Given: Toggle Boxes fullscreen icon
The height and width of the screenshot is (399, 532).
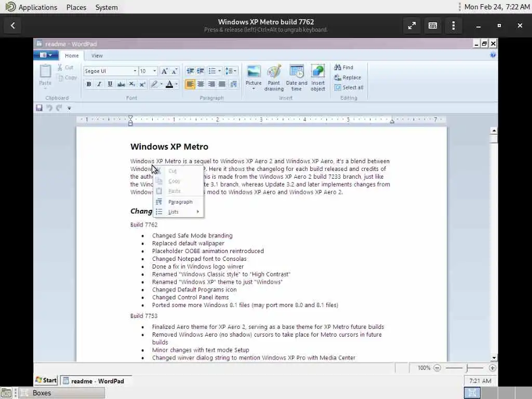Looking at the screenshot, I should (412, 25).
